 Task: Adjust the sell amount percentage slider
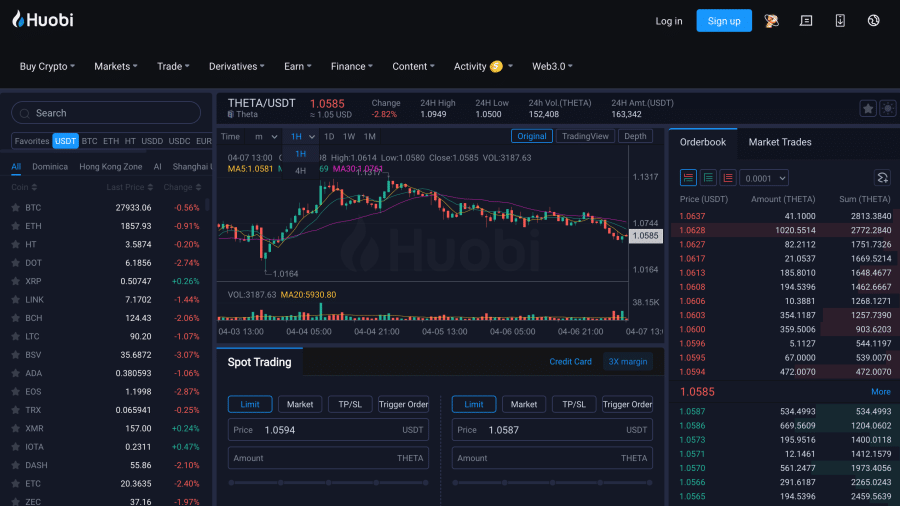click(552, 483)
